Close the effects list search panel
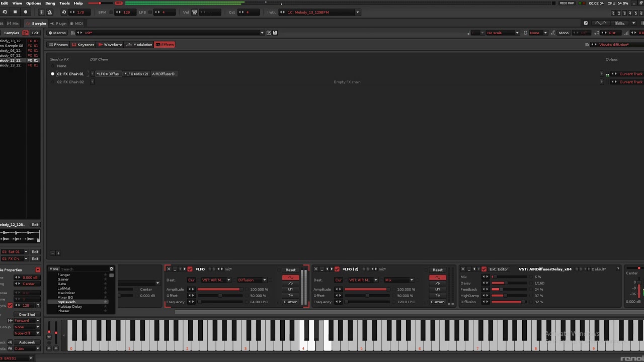Image resolution: width=644 pixels, height=362 pixels. pyautogui.click(x=111, y=269)
